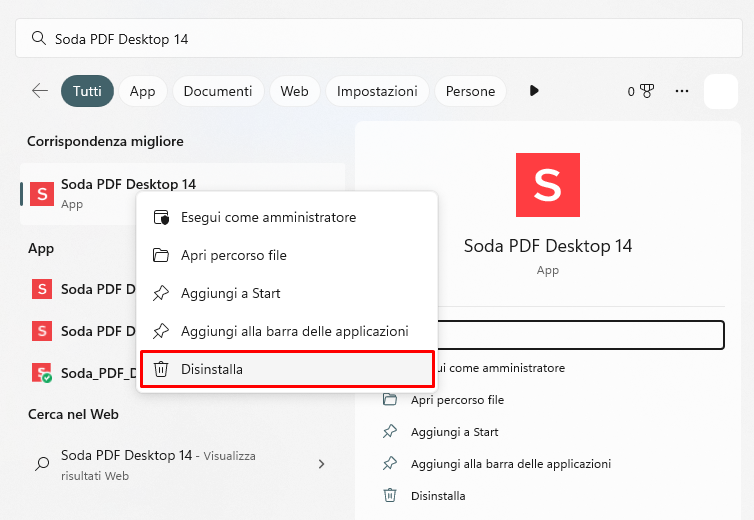Switch to the Impostazioni filter tab
Viewport: 754px width, 520px height.
[x=377, y=91]
